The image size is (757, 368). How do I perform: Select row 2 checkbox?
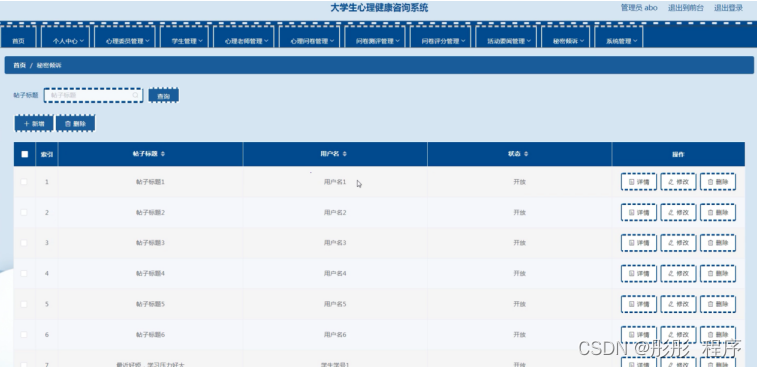[x=24, y=212]
